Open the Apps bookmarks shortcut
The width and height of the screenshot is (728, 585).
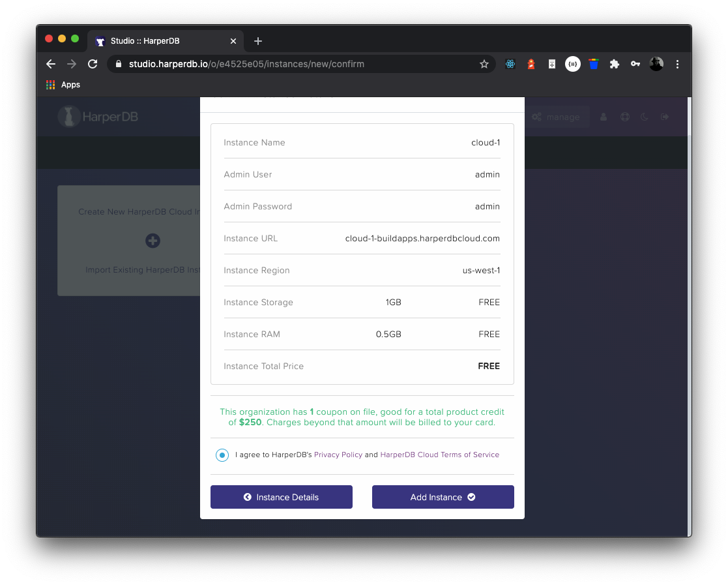[x=63, y=85]
